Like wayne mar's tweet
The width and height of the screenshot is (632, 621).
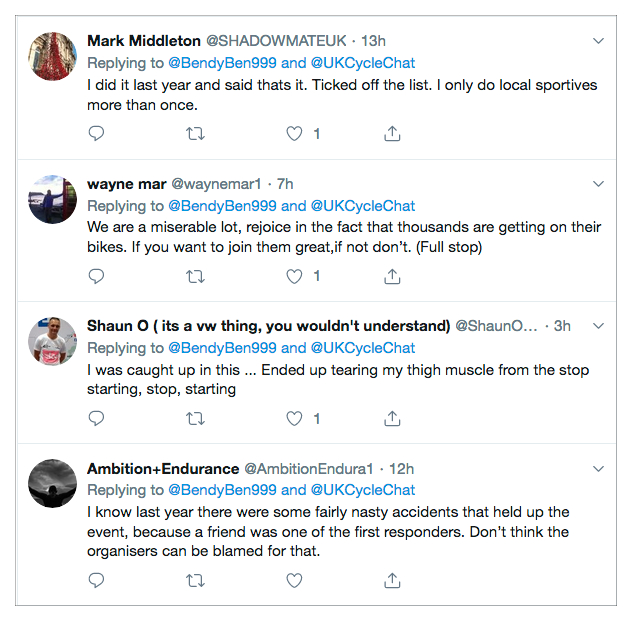(295, 276)
